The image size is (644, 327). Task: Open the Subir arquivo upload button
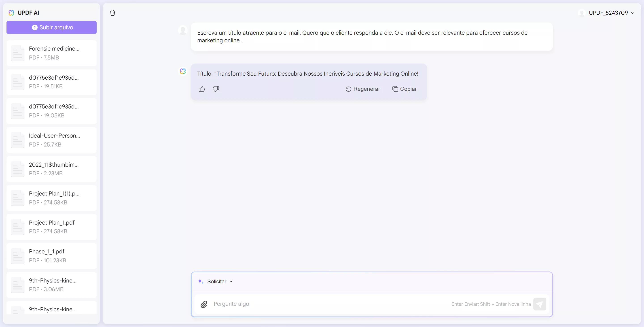51,27
